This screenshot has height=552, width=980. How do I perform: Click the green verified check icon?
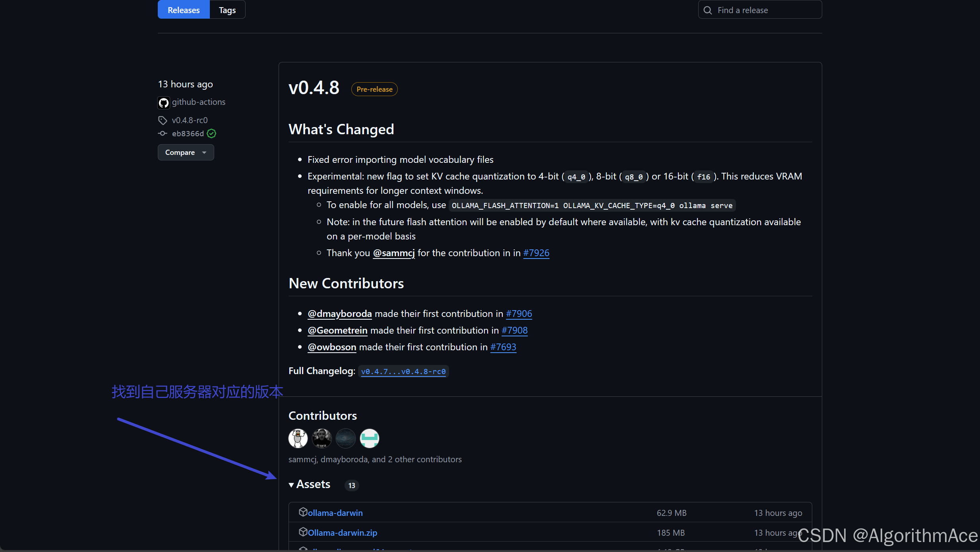coord(212,133)
